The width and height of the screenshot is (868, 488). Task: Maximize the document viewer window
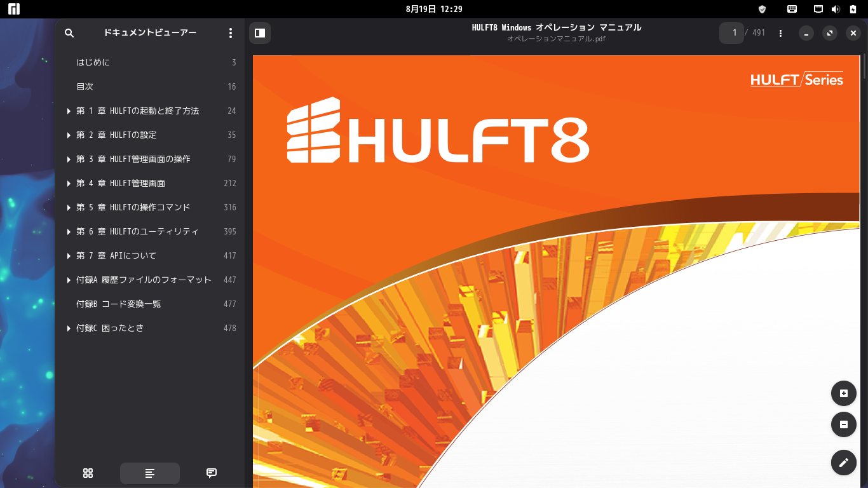(x=830, y=33)
